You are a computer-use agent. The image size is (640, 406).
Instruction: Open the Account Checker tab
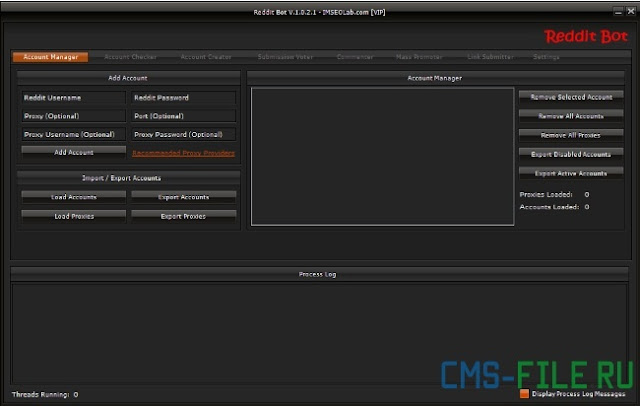[x=130, y=57]
